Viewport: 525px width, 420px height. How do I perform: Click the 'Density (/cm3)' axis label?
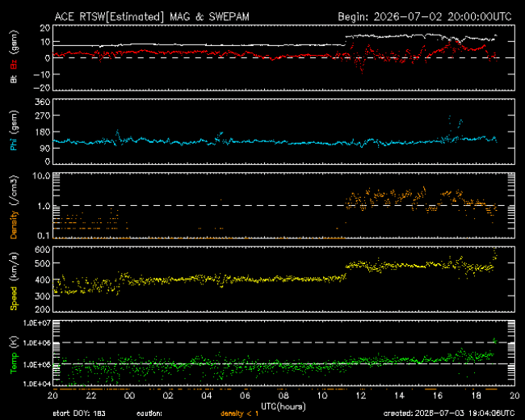(14, 207)
